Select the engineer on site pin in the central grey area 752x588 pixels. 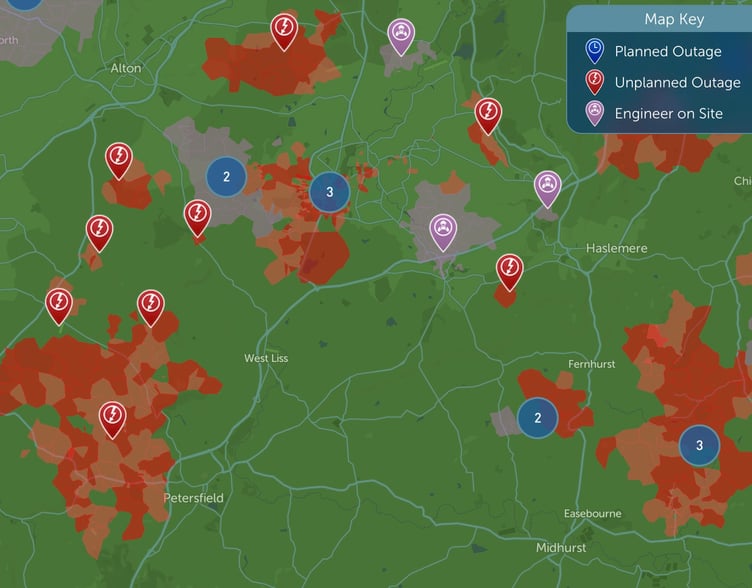tap(443, 232)
